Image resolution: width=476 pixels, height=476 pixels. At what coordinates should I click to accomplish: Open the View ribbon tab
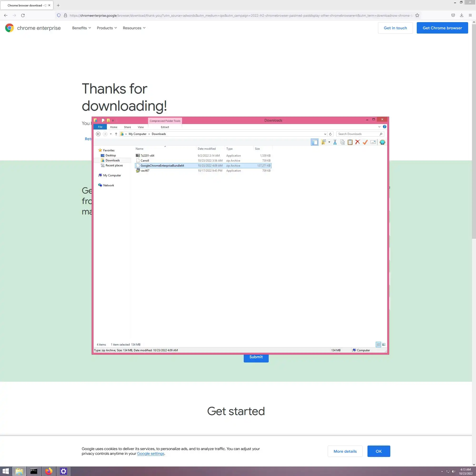[x=141, y=127]
